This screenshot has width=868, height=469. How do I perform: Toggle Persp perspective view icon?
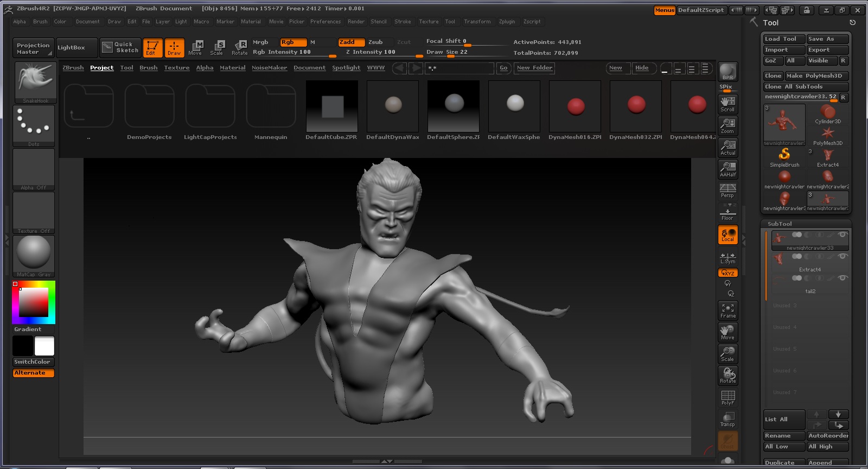coord(727,191)
